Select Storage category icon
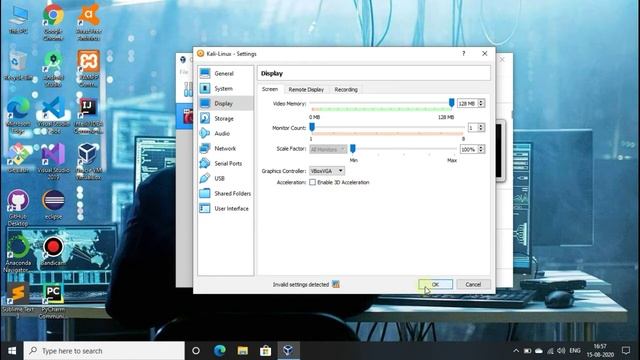The image size is (640, 360). [205, 118]
